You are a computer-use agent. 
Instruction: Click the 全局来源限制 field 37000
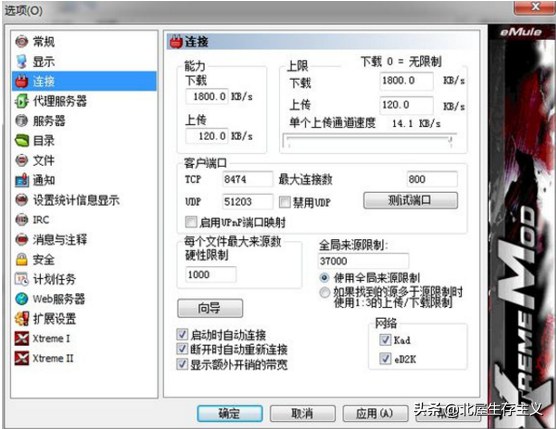point(363,261)
